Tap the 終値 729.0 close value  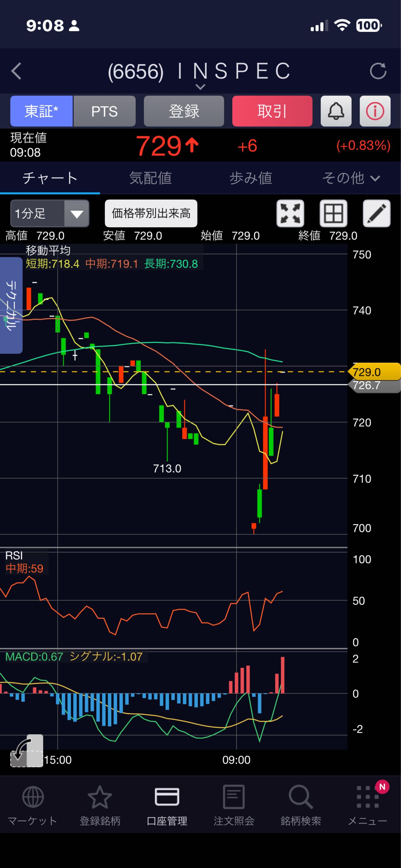pyautogui.click(x=328, y=236)
